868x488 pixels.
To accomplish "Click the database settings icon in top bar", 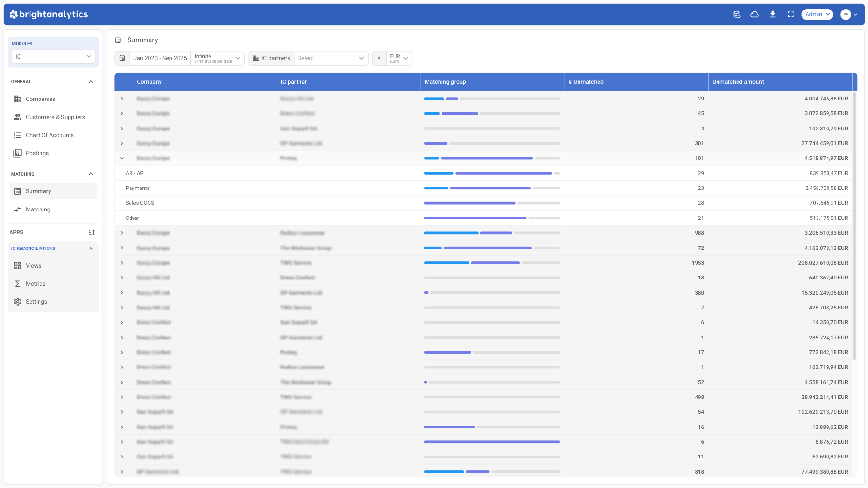I will point(737,14).
